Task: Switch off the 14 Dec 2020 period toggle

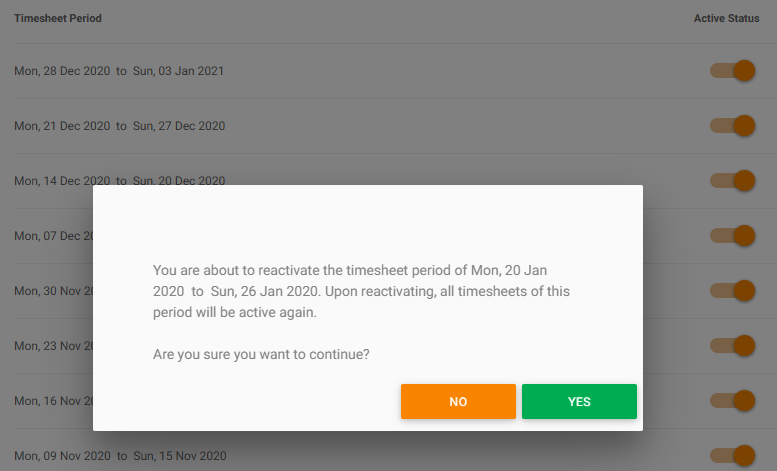Action: pos(732,181)
